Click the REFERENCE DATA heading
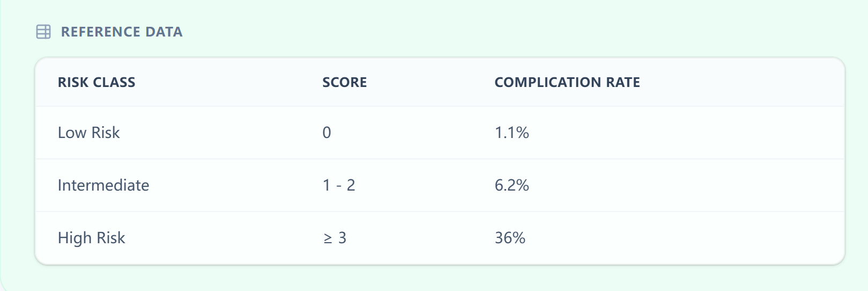The image size is (868, 291). point(121,32)
